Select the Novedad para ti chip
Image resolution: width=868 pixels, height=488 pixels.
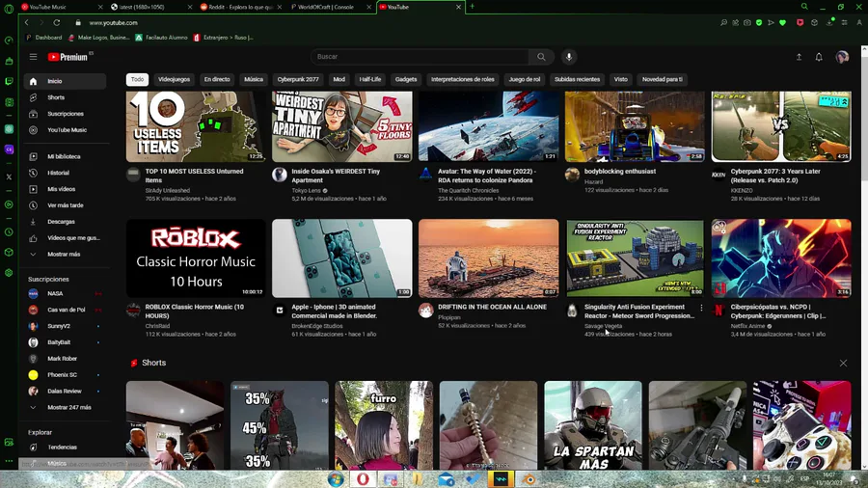(662, 80)
